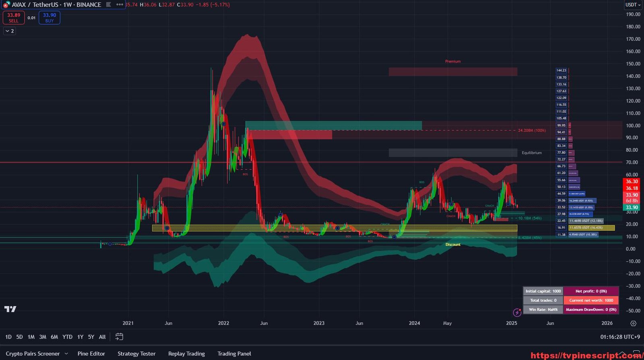Viewport: 644px width, 360px height.
Task: Select the YTD time range
Action: tap(67, 337)
